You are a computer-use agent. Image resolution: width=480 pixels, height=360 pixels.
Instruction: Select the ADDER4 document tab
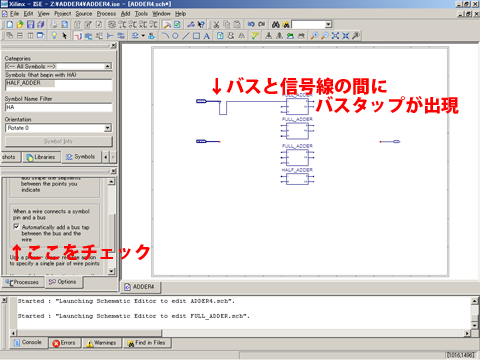pyautogui.click(x=140, y=287)
